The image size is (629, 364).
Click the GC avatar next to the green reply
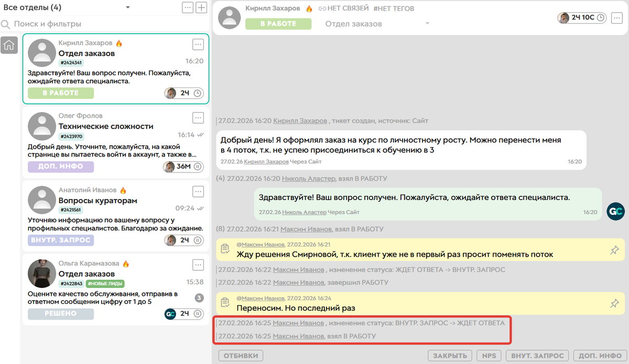point(615,212)
